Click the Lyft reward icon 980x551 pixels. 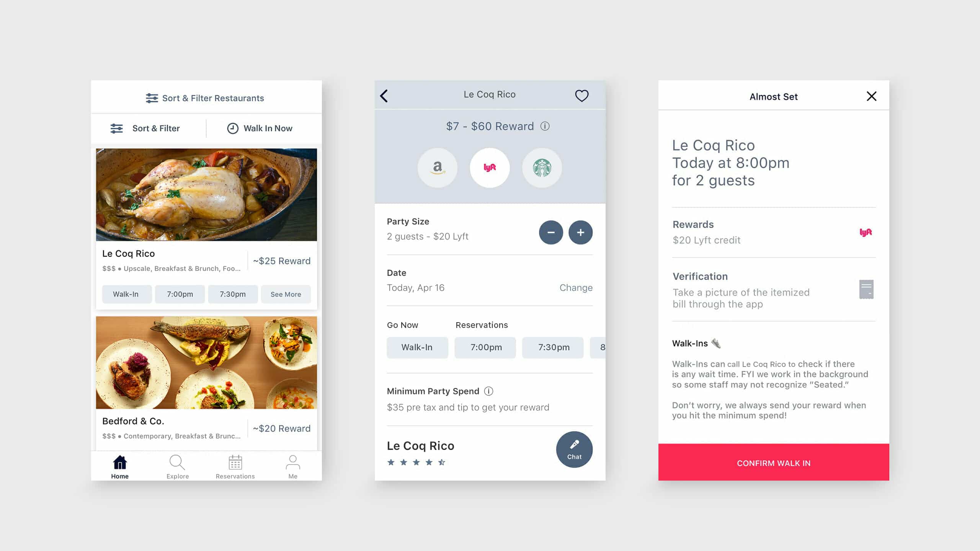tap(489, 168)
